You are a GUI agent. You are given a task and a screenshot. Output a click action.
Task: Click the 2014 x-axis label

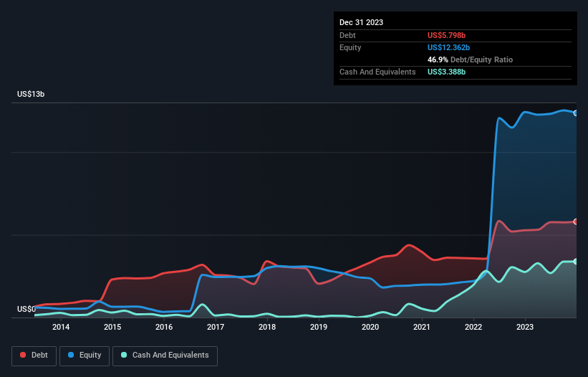61,327
